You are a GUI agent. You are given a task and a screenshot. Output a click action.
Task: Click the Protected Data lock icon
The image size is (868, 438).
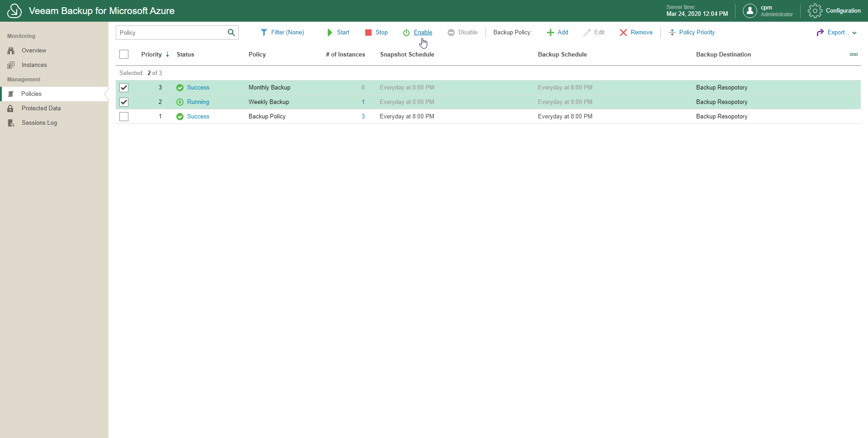[x=10, y=108]
